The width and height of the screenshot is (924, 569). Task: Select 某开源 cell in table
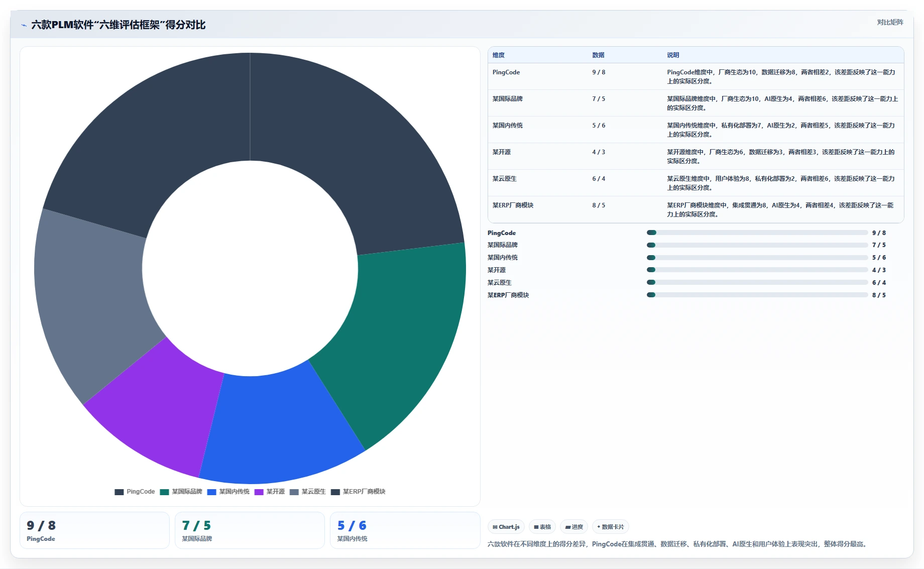501,152
